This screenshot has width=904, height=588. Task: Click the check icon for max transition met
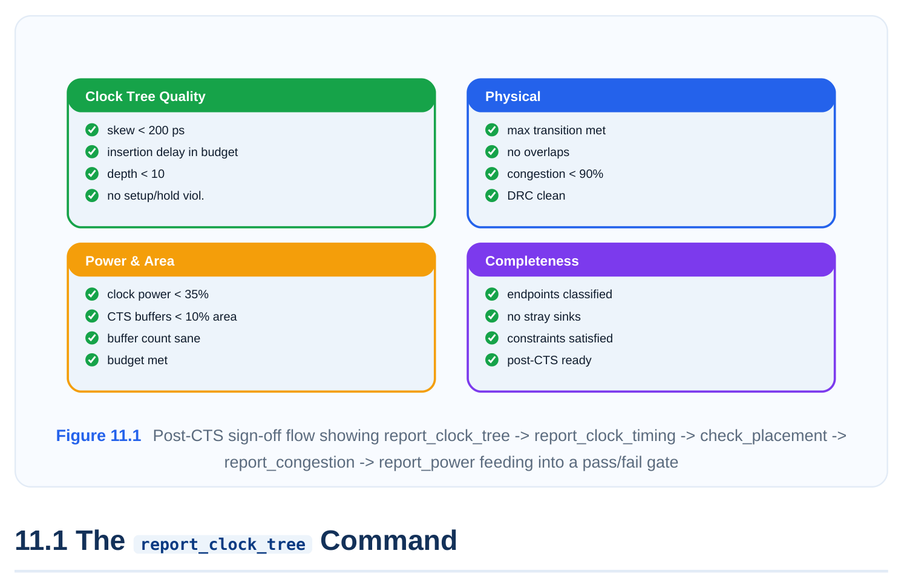(492, 130)
